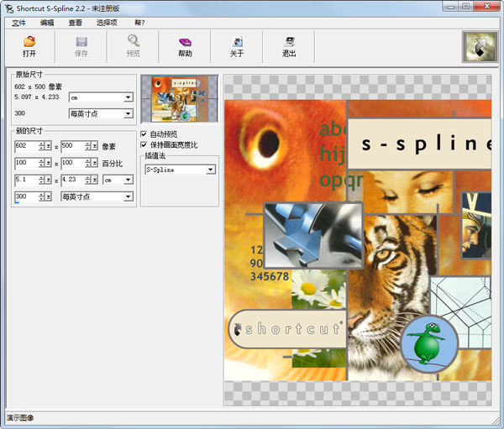This screenshot has height=429, width=504.
Task: Click the S-Spline logo icon at top right
Action: 480,48
